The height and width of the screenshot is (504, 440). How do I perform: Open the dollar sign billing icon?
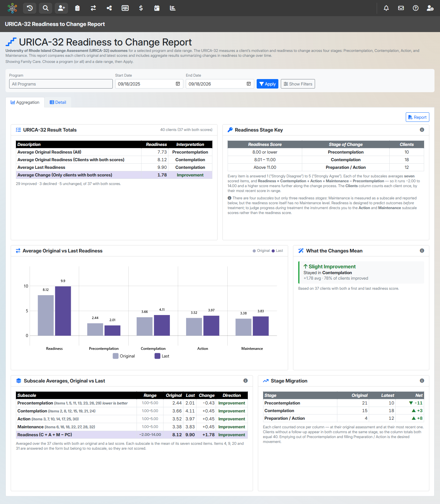point(141,8)
